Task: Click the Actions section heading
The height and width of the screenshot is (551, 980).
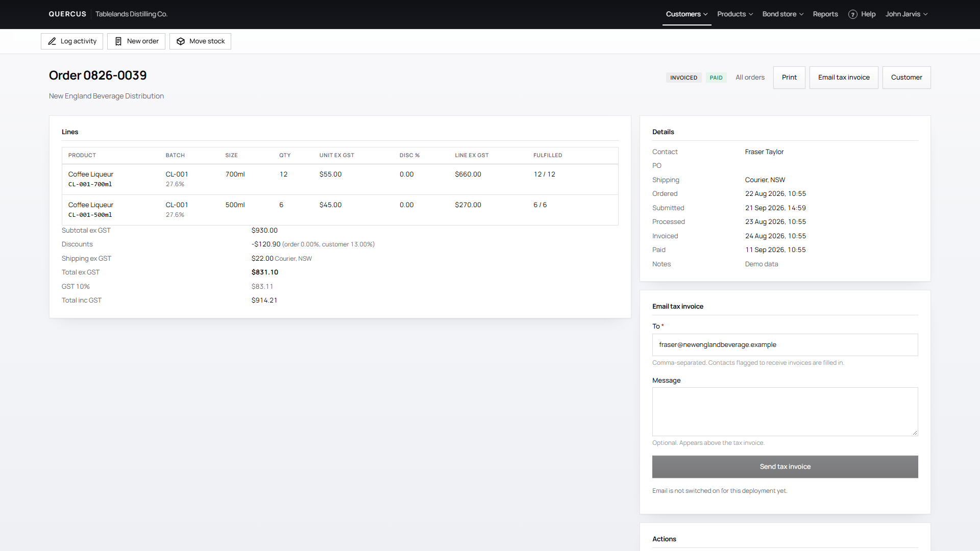Action: 664,539
